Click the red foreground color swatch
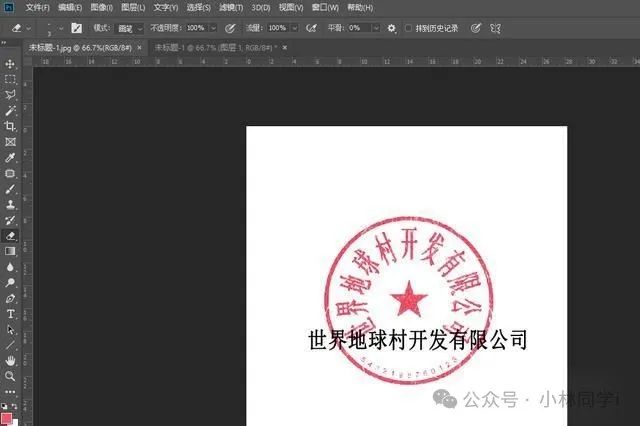 coord(6,419)
